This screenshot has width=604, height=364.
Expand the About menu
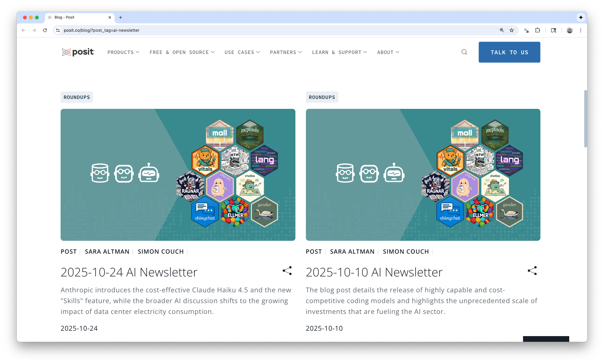[388, 52]
